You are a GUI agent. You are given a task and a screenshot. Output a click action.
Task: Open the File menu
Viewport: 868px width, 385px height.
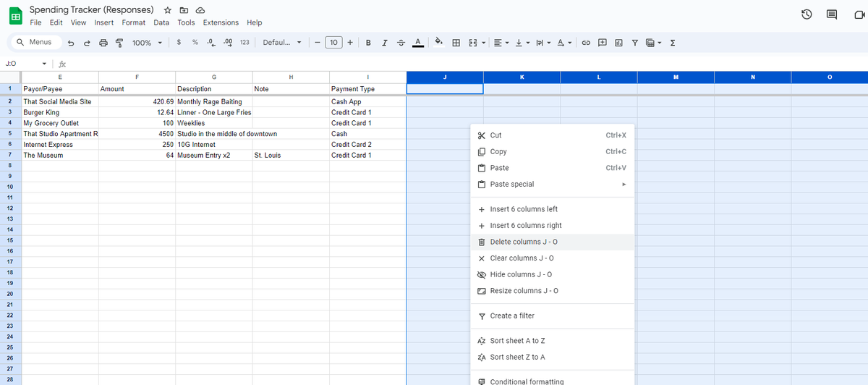pos(35,22)
